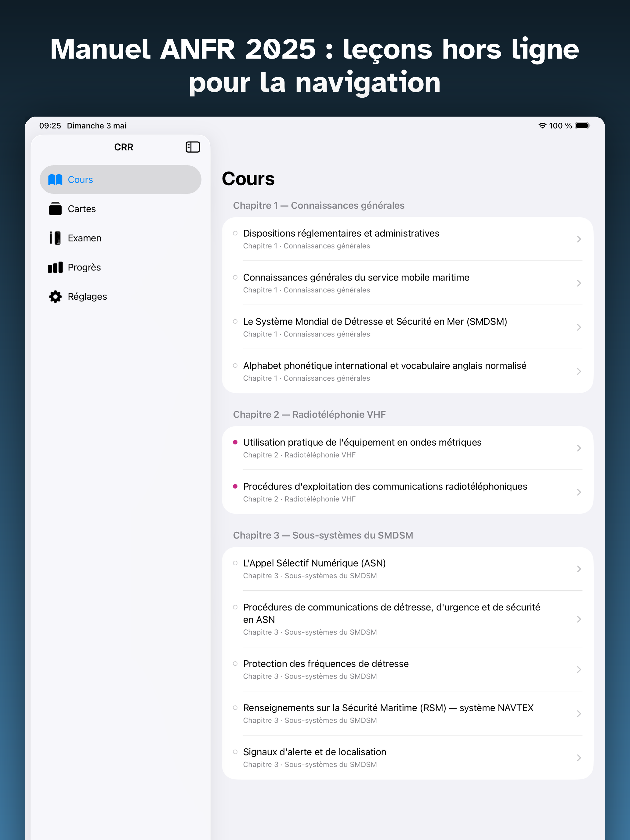Open the L'Appel Sélectif Numérique (ASN) lesson

coord(407,568)
